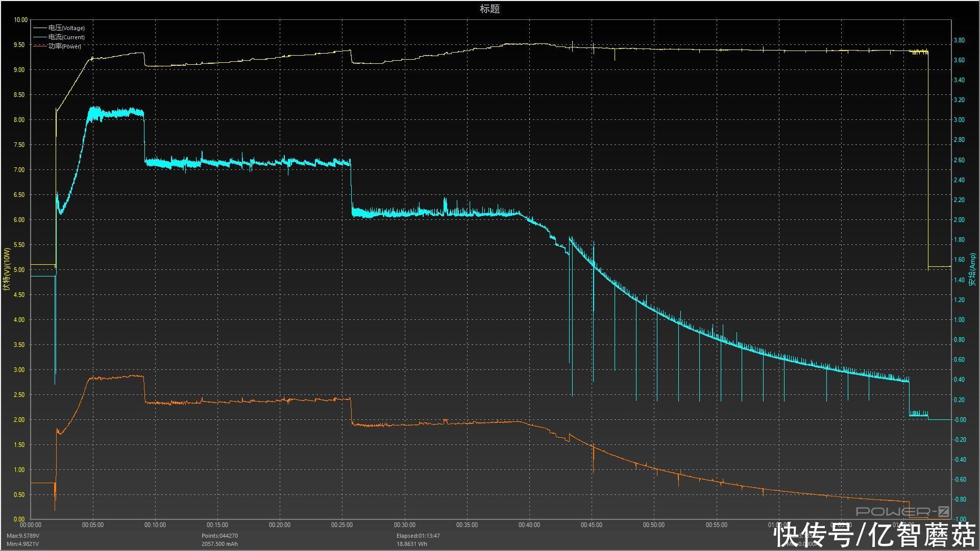980x551 pixels.
Task: Select the 功率(Power) legend entry
Action: pyautogui.click(x=57, y=46)
